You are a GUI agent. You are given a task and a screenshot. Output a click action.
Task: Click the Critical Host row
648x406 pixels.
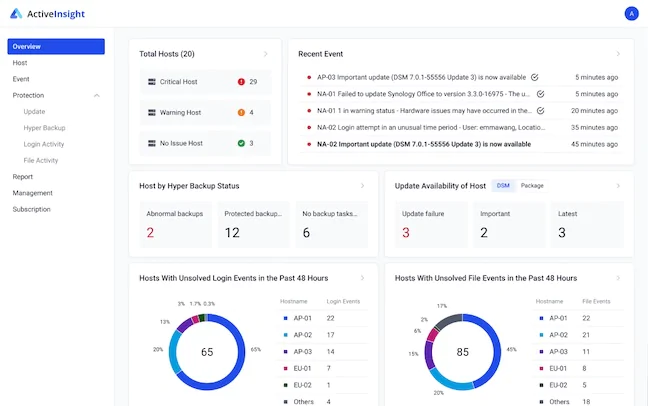[x=205, y=82]
